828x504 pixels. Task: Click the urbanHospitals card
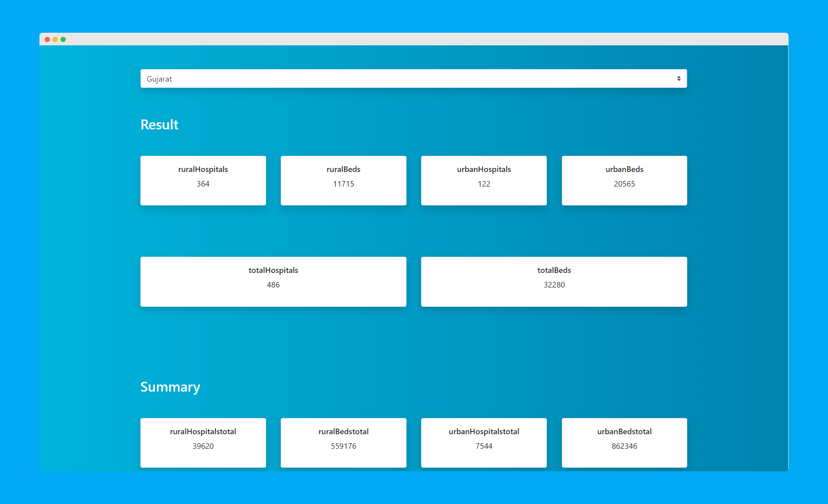[484, 180]
